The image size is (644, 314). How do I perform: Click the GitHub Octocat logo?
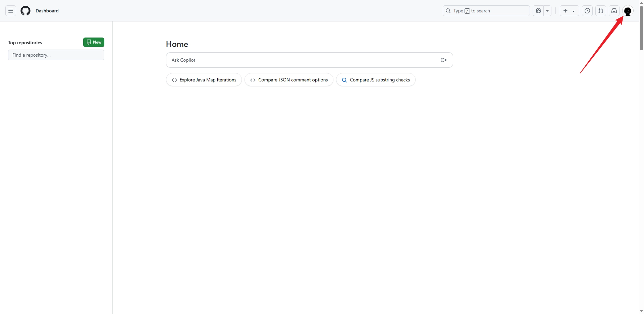25,11
